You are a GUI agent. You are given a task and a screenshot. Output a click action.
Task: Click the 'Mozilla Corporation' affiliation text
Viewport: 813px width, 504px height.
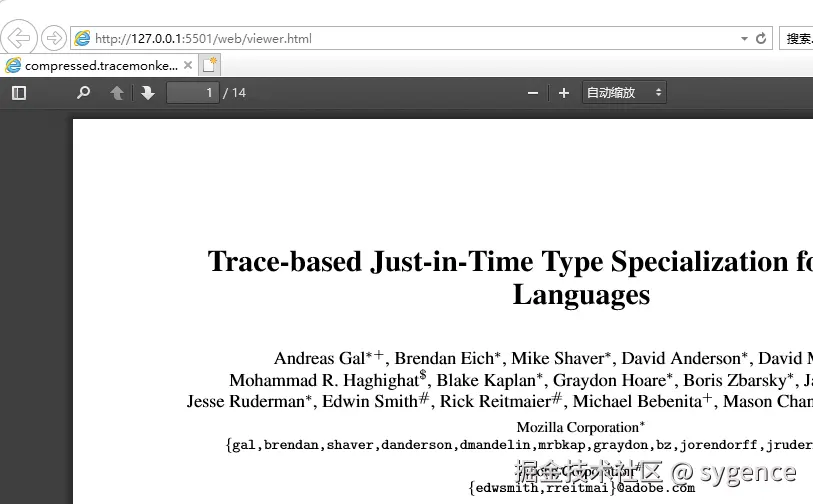coord(578,427)
